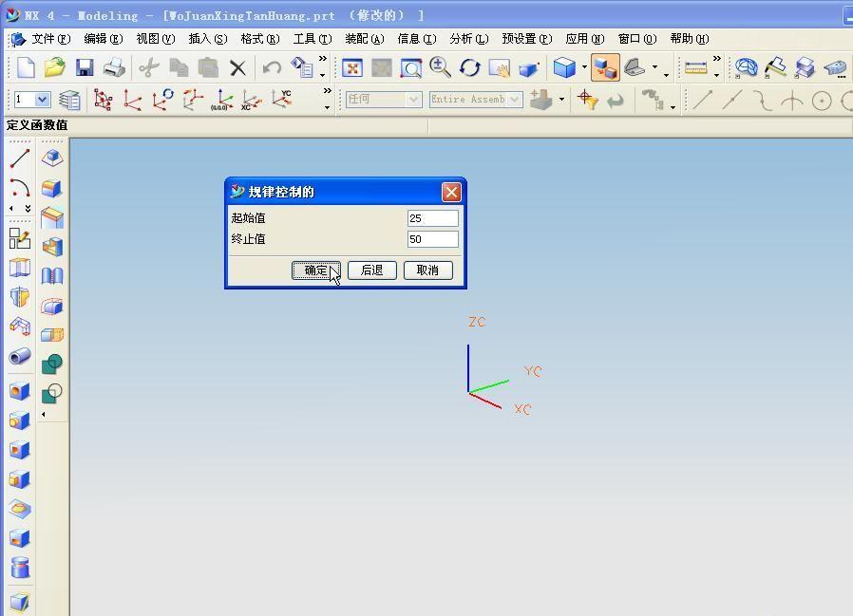Click the Tube feature icon in left toolbar
This screenshot has height=616, width=853.
tap(19, 357)
